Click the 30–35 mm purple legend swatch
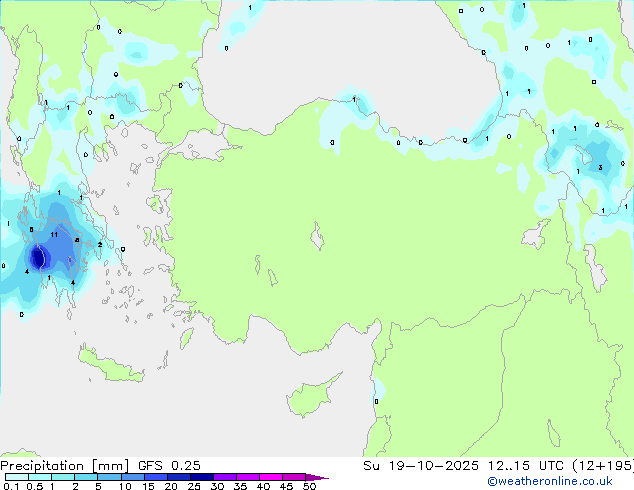 click(225, 477)
